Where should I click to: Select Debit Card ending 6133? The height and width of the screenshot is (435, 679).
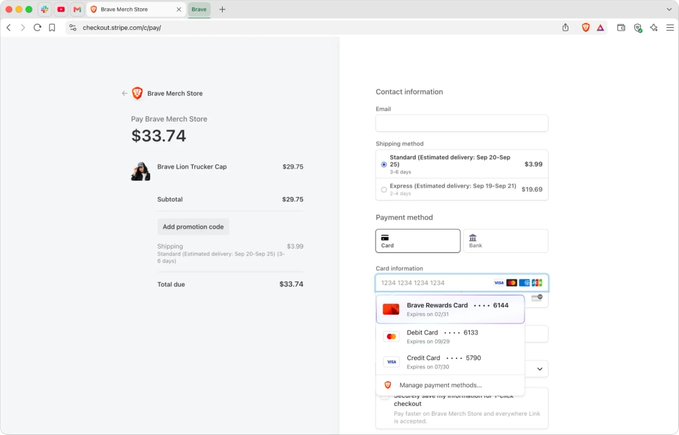450,336
